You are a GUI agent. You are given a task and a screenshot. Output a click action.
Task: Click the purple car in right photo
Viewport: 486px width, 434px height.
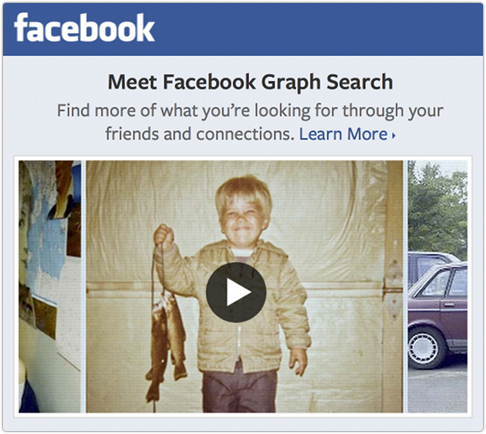[437, 313]
